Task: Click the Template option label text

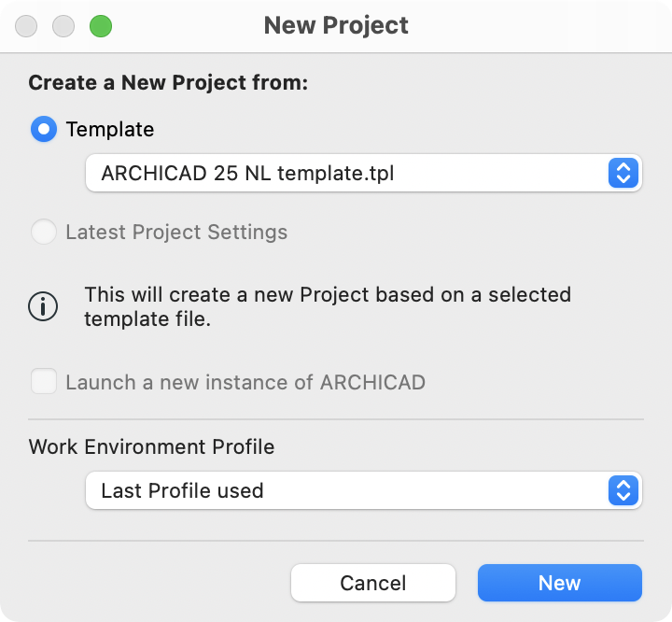Action: pos(110,130)
